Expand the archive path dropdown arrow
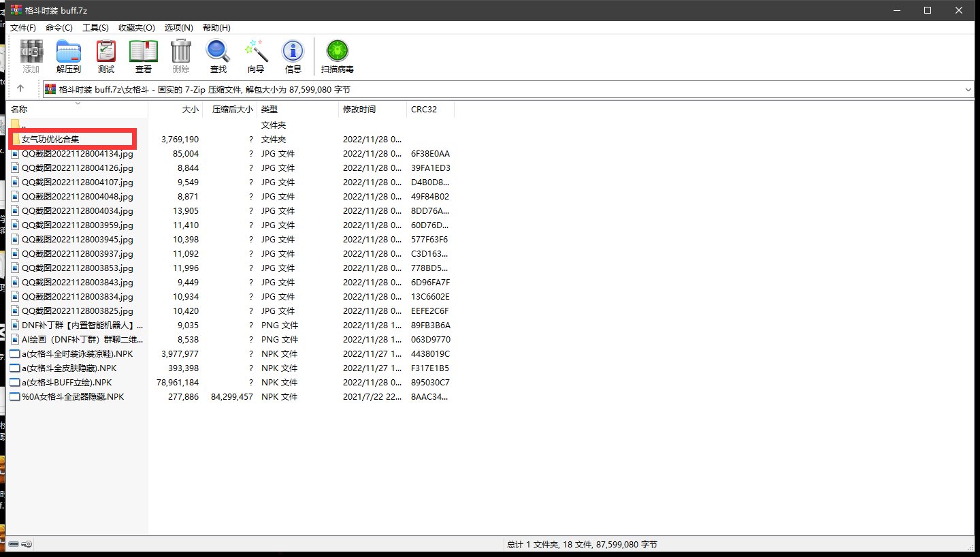Viewport: 980px width, 557px height. 968,89
